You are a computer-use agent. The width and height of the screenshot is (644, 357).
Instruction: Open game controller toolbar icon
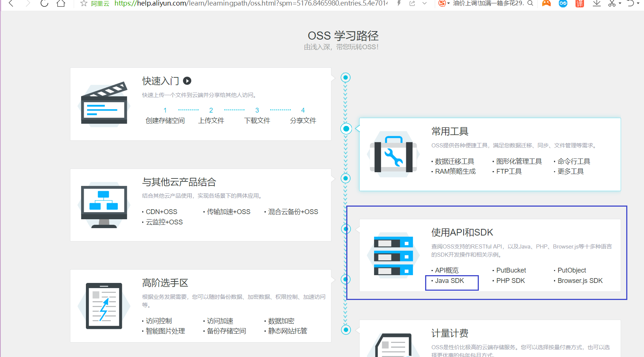click(x=546, y=3)
